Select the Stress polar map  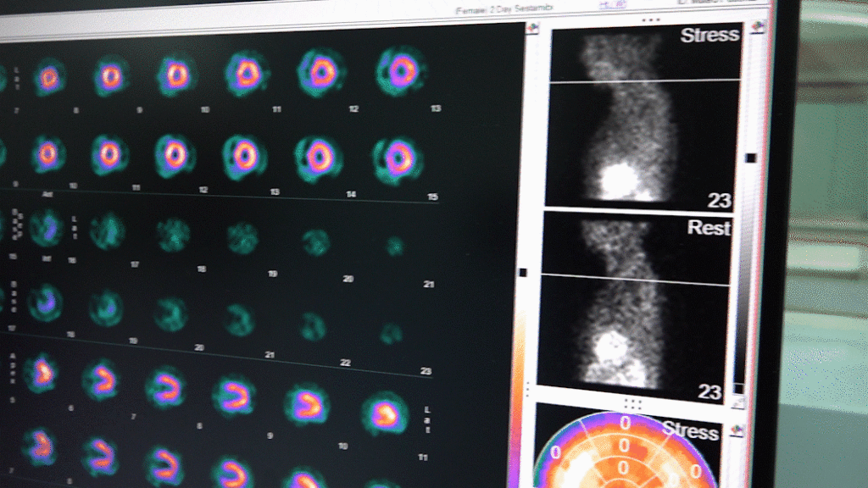coord(626,447)
